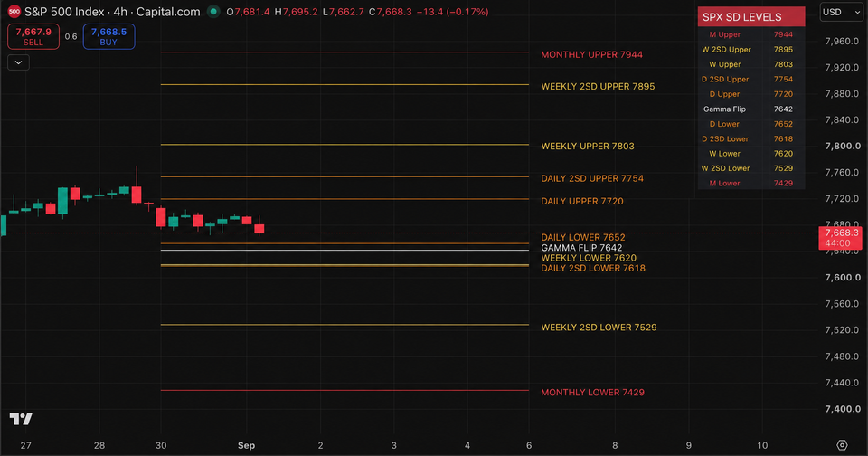Select the current price label 7,668.3

tap(840, 238)
